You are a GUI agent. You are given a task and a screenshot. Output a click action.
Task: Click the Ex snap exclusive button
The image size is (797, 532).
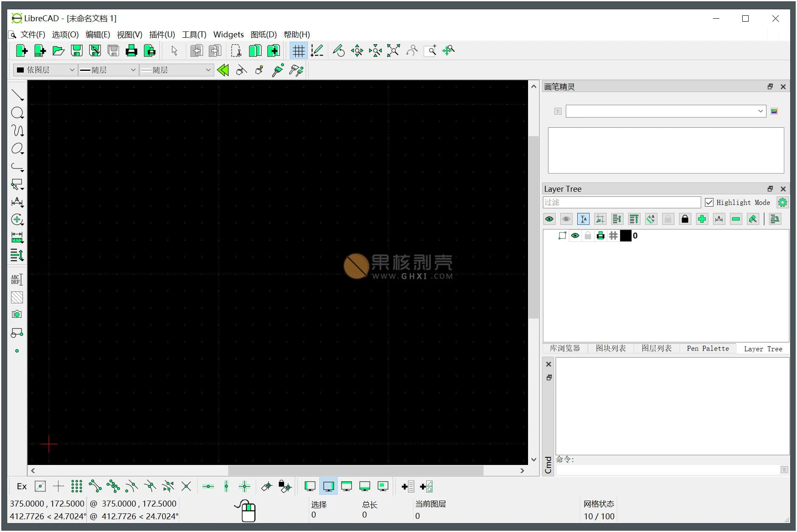(22, 486)
